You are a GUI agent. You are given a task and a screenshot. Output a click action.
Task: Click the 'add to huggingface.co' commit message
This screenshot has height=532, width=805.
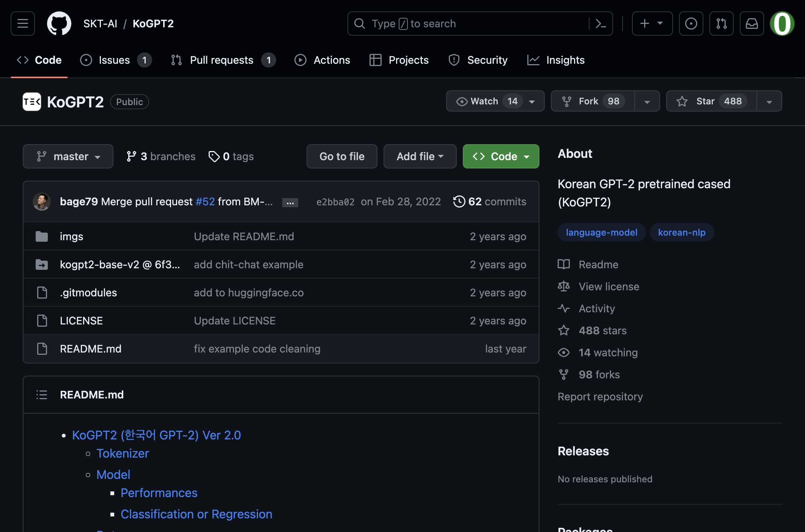[249, 293]
